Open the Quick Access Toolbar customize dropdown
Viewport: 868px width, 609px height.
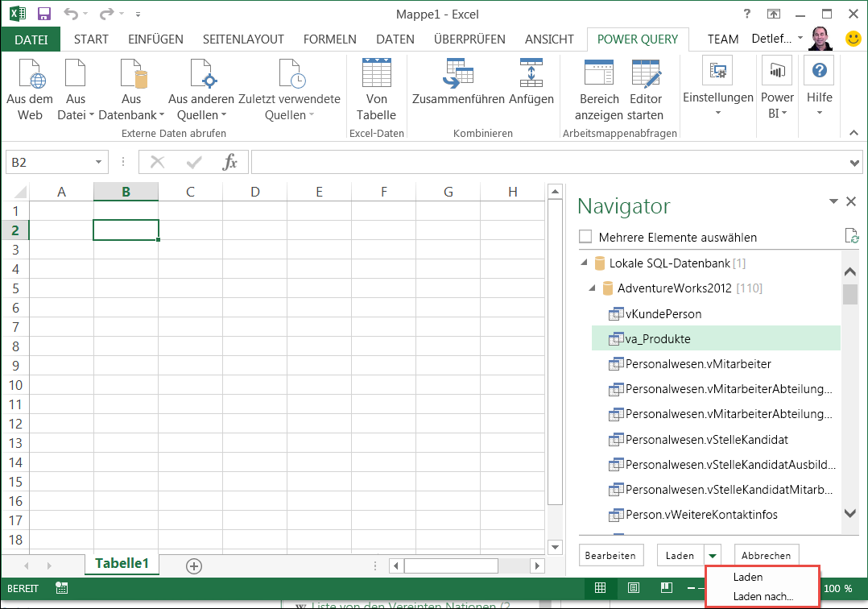[138, 14]
